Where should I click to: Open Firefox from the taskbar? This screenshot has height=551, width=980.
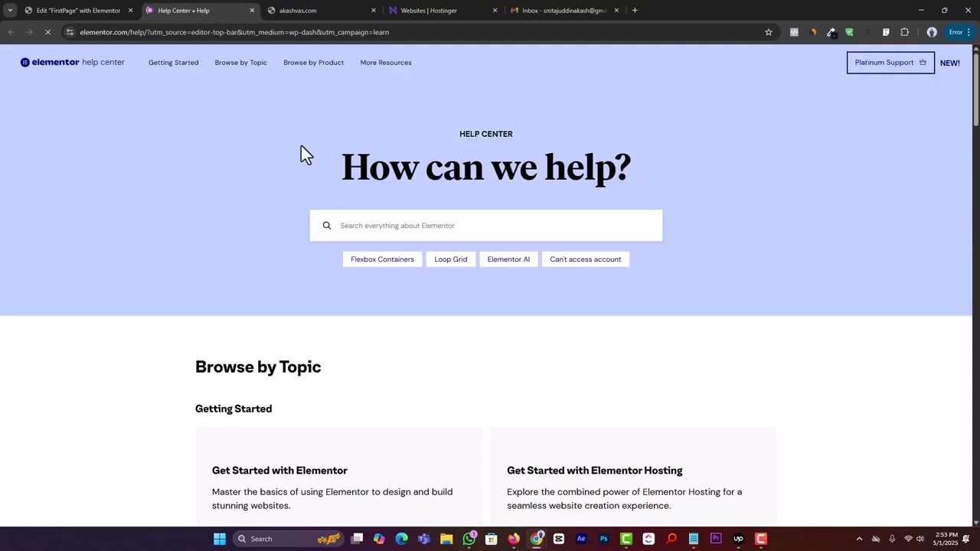point(514,539)
